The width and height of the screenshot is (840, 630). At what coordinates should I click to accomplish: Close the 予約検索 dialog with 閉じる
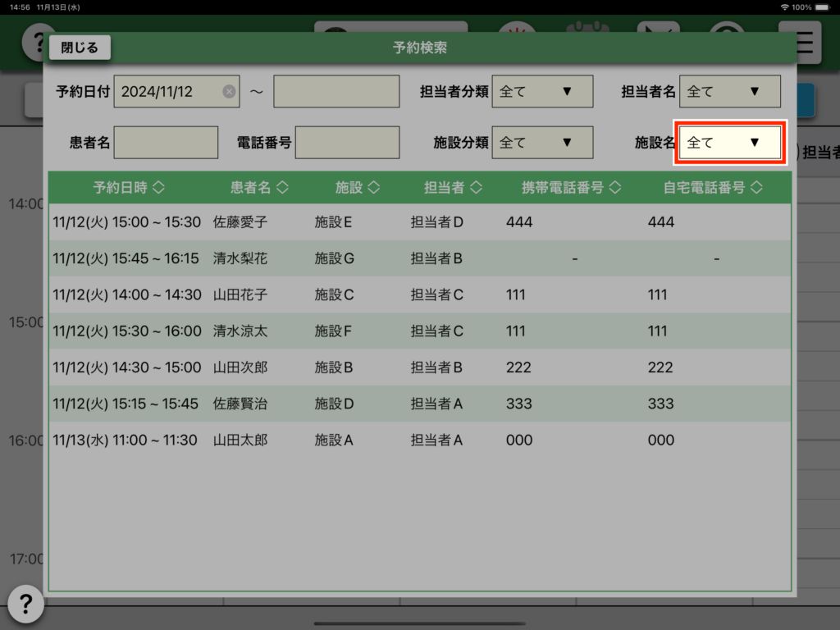80,48
